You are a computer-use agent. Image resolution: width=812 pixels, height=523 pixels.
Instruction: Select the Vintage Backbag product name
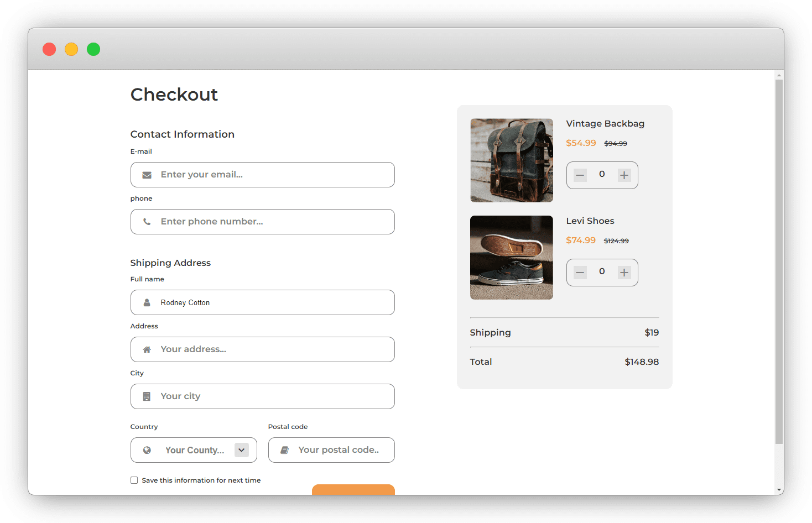(x=605, y=123)
